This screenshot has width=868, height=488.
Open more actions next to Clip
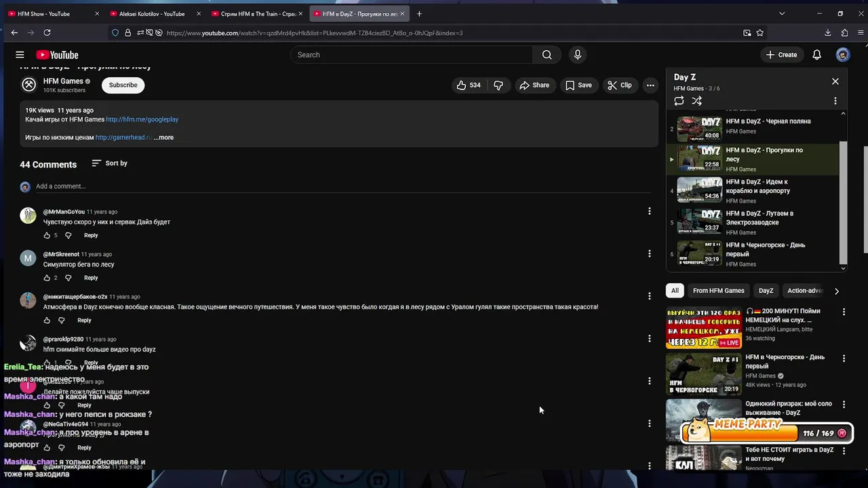pyautogui.click(x=650, y=85)
